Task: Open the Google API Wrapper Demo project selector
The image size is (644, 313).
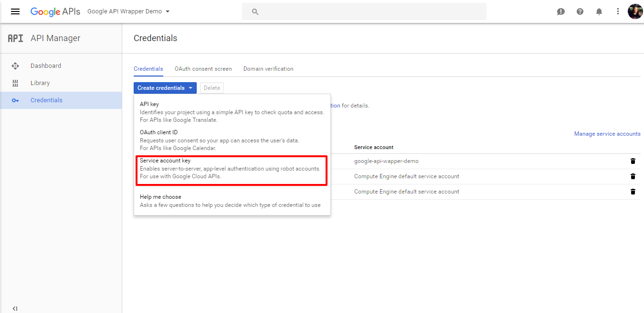Action: point(128,11)
